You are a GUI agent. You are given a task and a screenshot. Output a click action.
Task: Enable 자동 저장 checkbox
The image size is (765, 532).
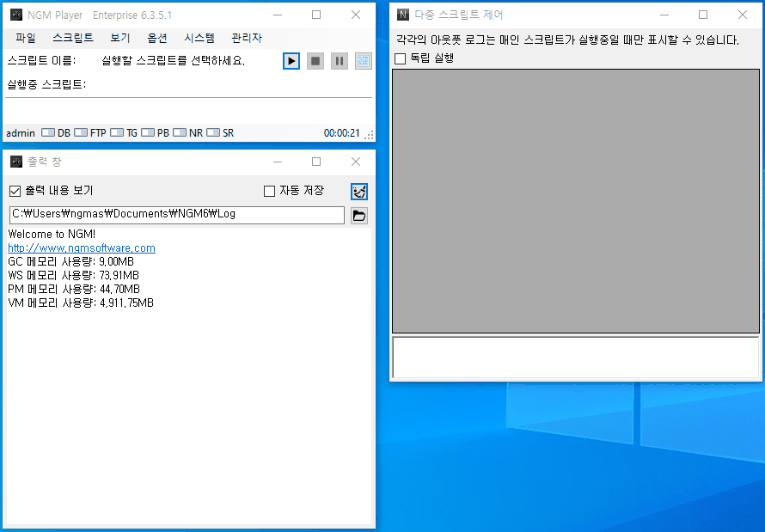coord(269,191)
